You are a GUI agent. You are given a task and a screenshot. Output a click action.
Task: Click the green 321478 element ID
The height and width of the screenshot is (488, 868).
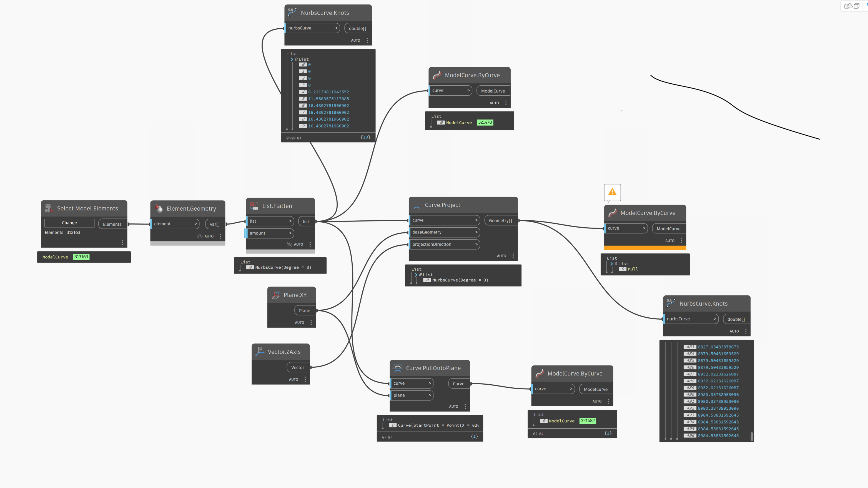(x=485, y=123)
